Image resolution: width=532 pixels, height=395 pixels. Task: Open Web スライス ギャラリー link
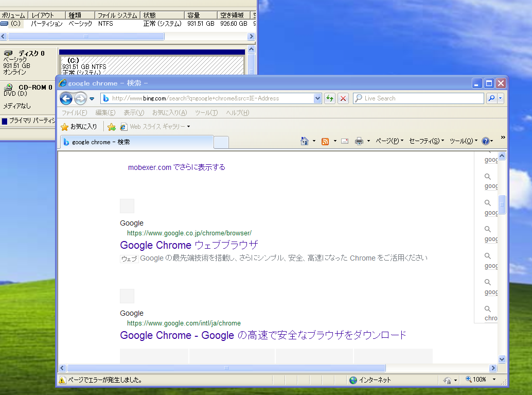click(x=153, y=127)
